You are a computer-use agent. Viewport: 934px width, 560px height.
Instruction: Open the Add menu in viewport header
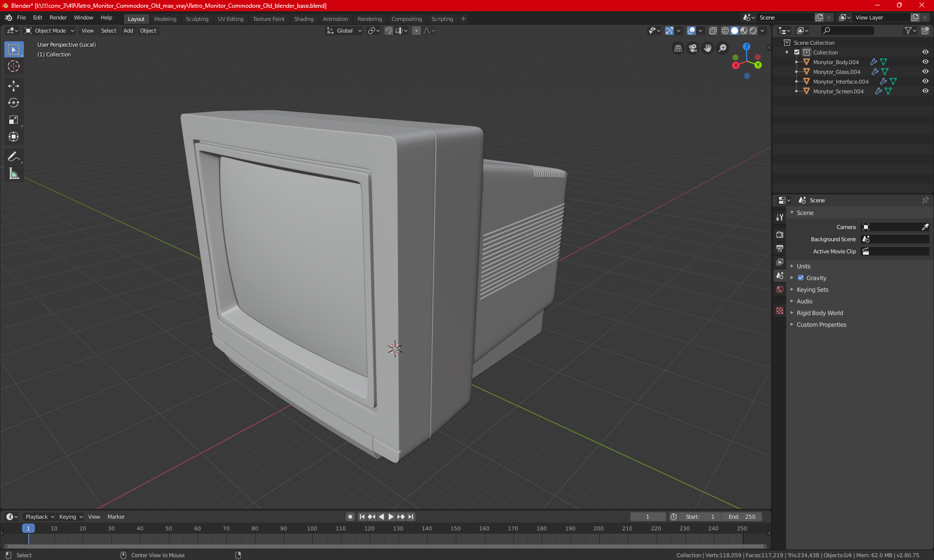click(x=128, y=31)
